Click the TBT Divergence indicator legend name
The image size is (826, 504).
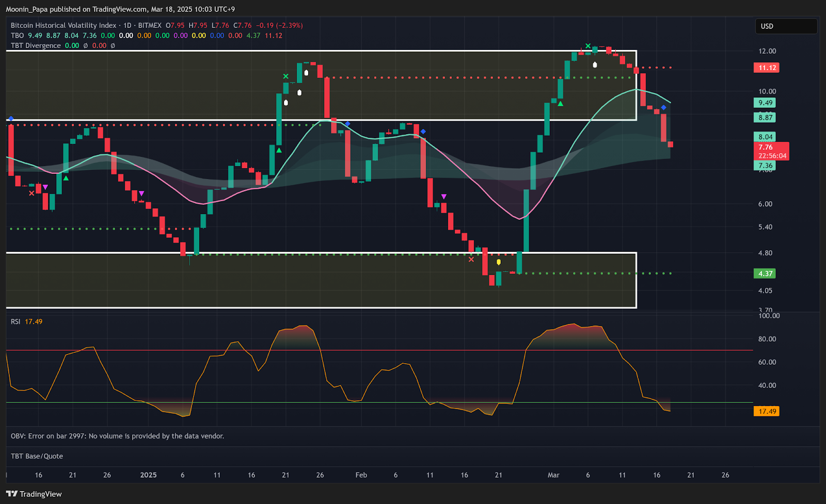[x=36, y=45]
